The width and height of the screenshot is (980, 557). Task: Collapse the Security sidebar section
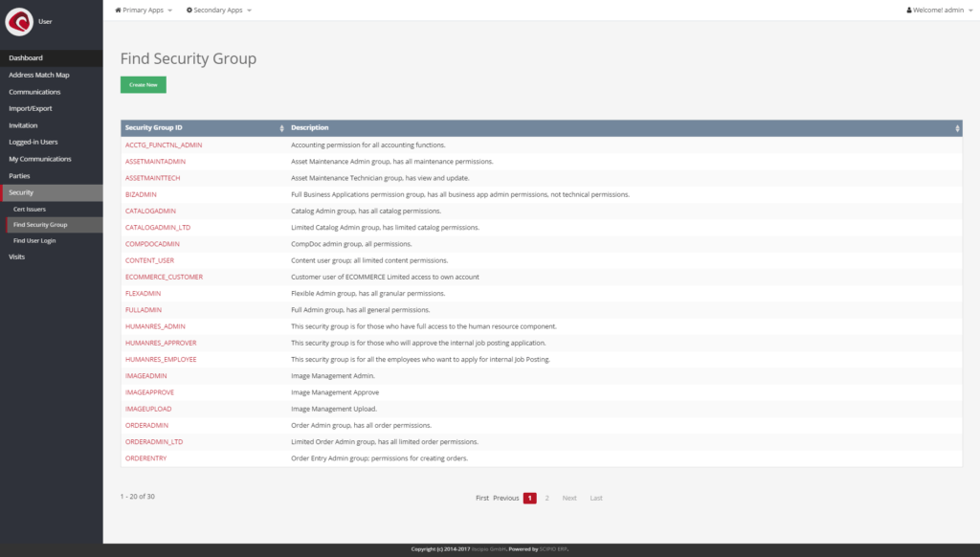[x=21, y=192]
